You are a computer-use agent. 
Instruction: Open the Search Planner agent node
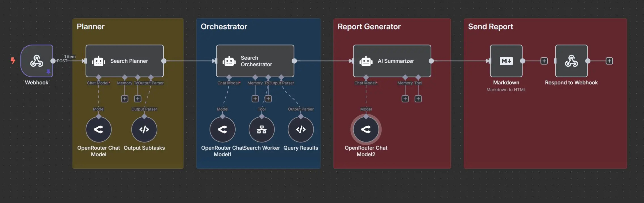click(x=125, y=61)
